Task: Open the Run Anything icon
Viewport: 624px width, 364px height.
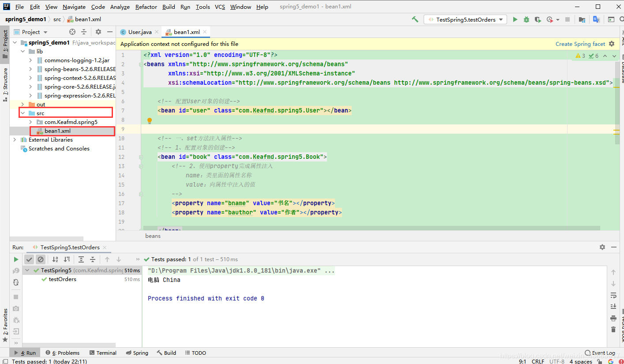Action: coord(611,19)
